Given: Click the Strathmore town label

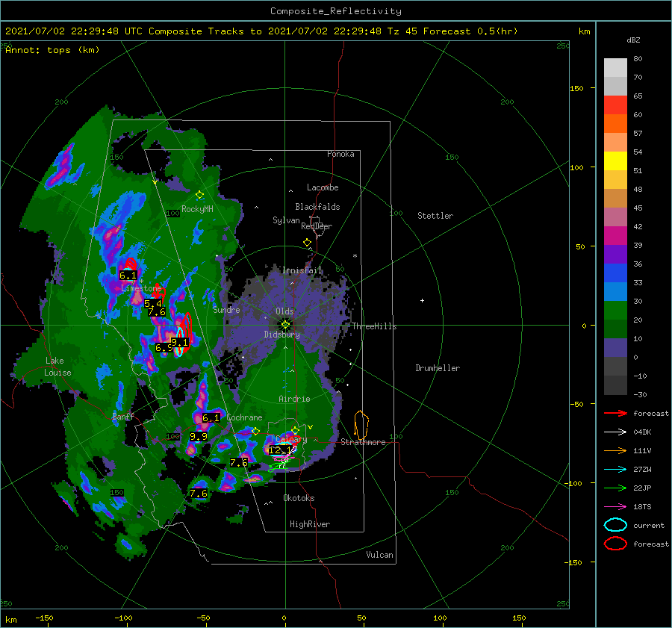Looking at the screenshot, I should (363, 442).
